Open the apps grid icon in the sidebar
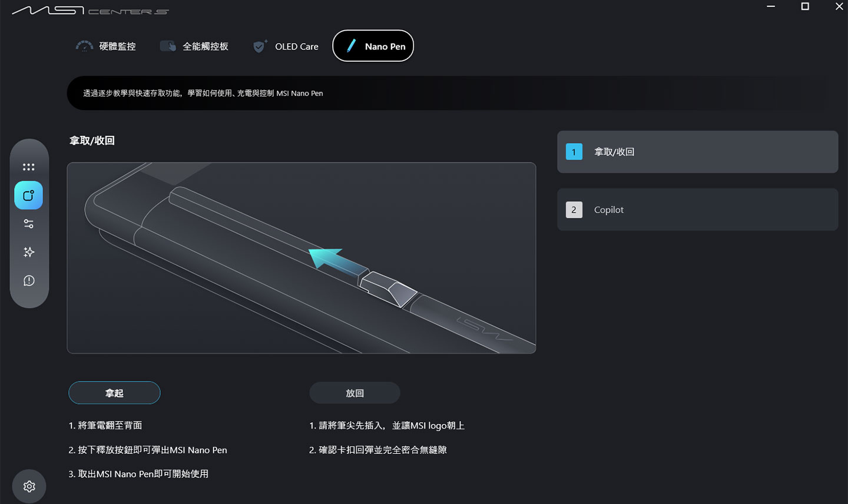Viewport: 848px width, 504px height. pos(29,167)
